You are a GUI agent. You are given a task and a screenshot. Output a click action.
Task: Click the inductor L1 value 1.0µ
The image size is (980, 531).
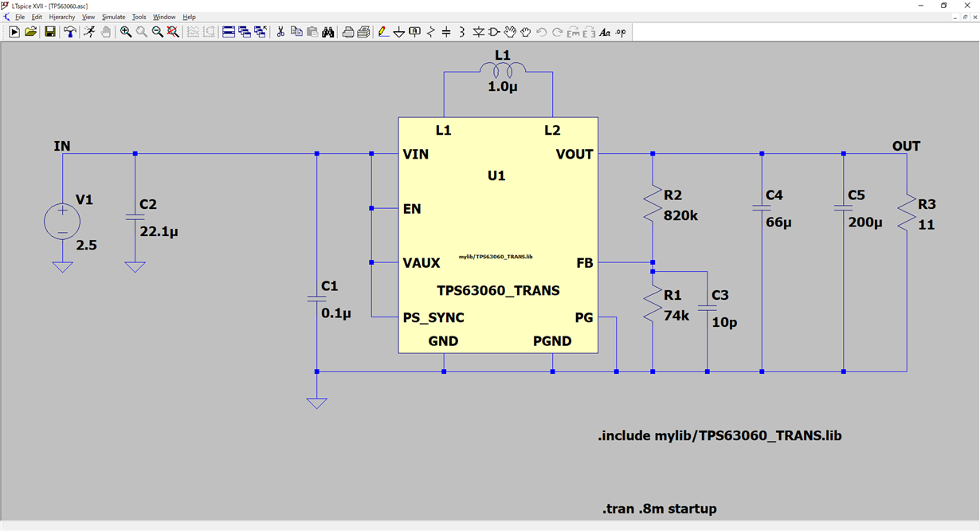coord(503,86)
